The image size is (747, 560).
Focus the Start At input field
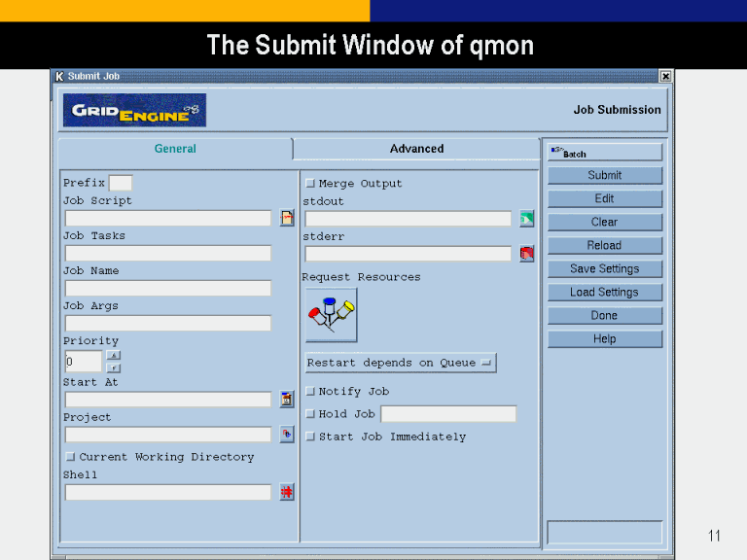pos(168,399)
